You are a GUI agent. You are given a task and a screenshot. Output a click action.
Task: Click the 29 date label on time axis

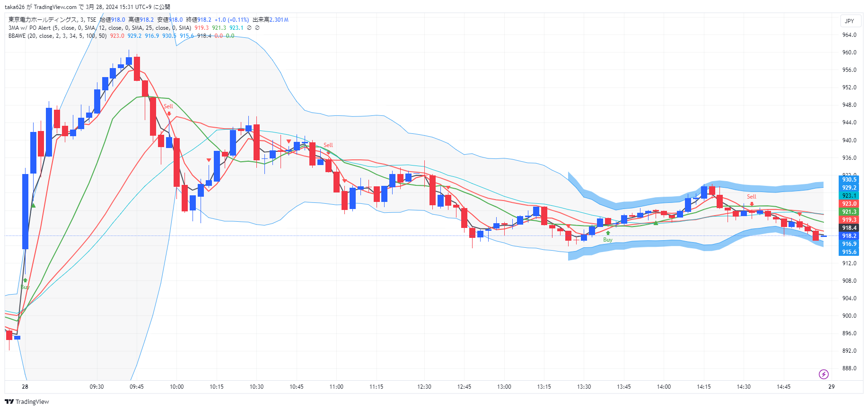(831, 387)
